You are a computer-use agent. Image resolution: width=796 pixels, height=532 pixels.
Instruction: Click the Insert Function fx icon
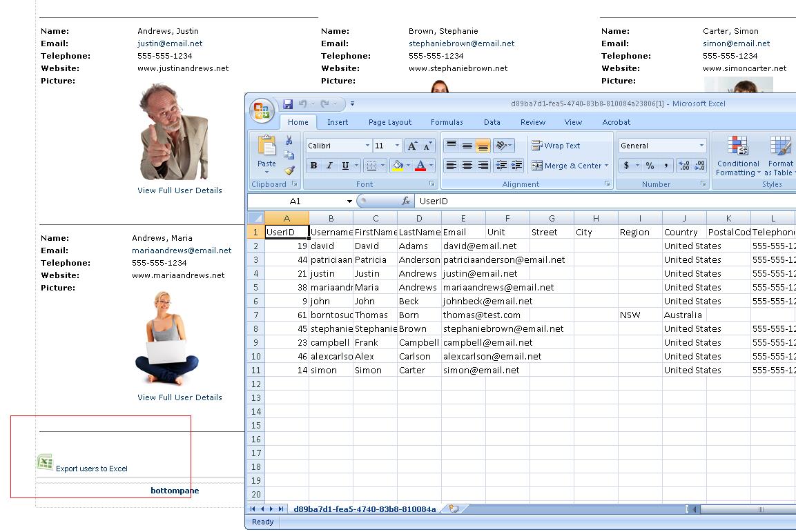pyautogui.click(x=406, y=201)
